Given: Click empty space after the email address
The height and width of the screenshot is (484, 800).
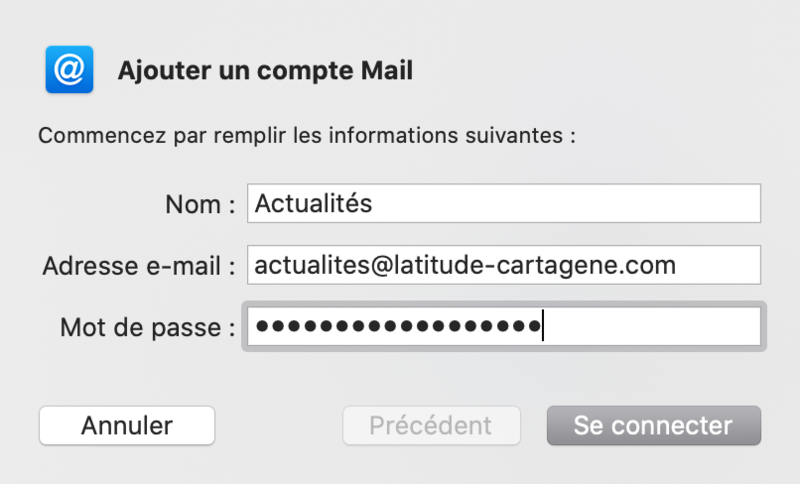Looking at the screenshot, I should [x=718, y=265].
